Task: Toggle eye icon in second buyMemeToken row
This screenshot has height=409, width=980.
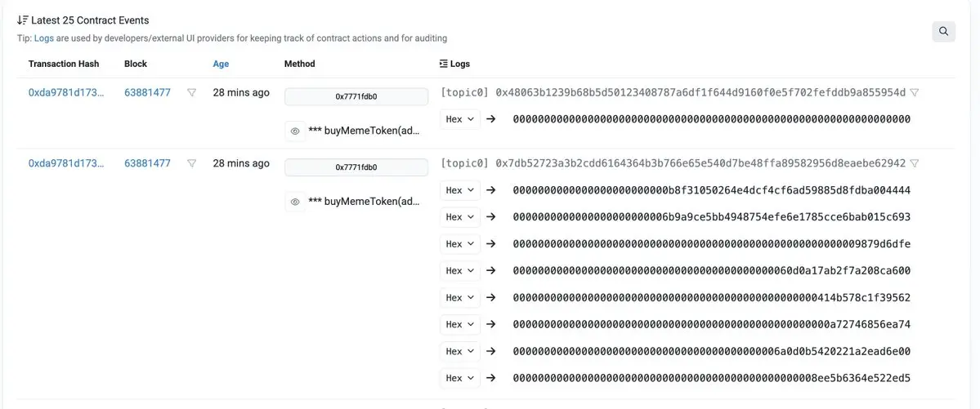Action: pos(295,202)
